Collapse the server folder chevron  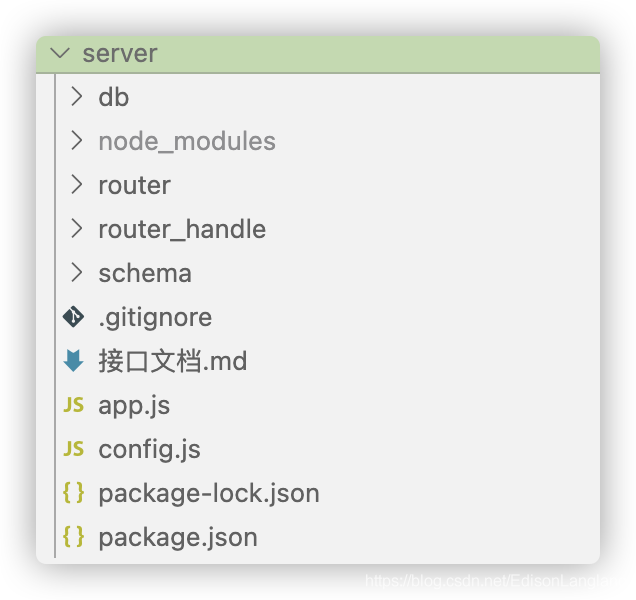pos(60,54)
